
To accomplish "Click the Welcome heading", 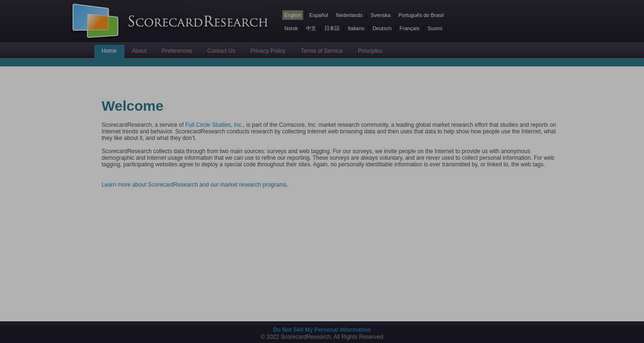I will (132, 106).
